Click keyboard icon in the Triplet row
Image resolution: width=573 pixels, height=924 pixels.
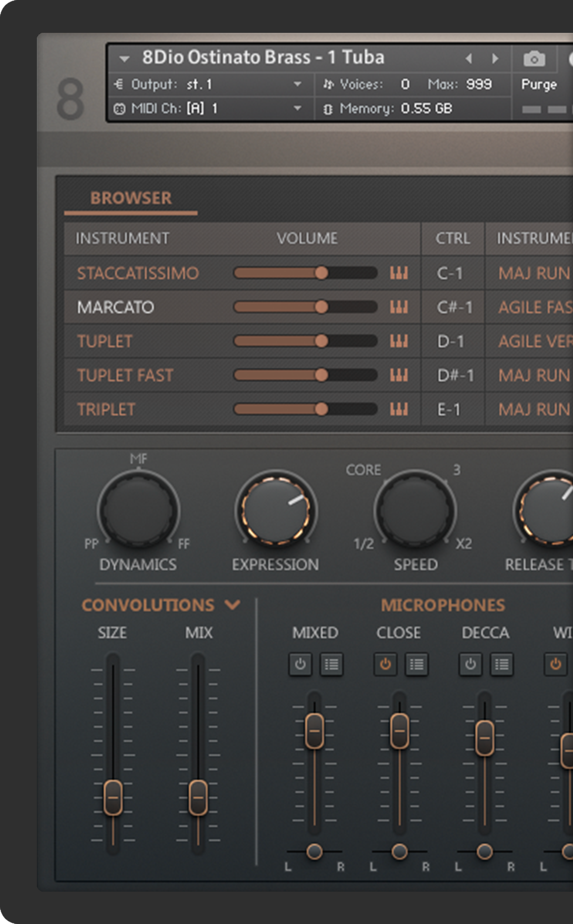pyautogui.click(x=398, y=409)
